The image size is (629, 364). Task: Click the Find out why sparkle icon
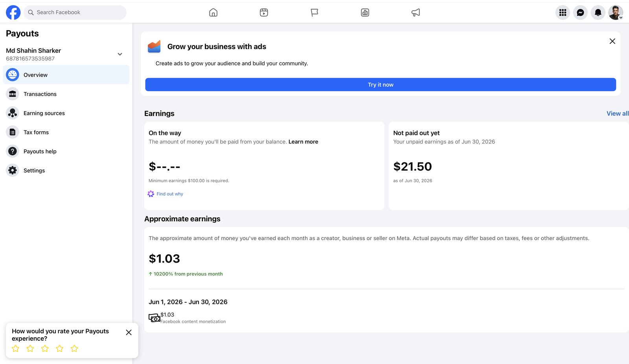tap(151, 194)
